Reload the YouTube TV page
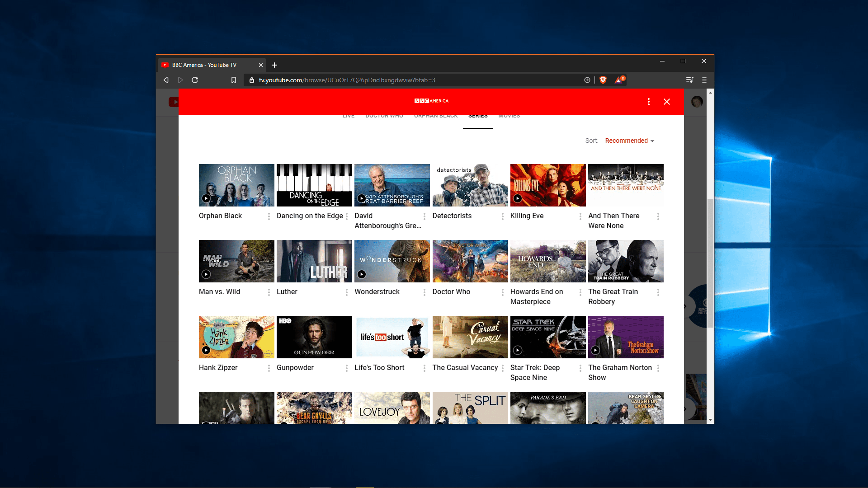 click(x=195, y=80)
